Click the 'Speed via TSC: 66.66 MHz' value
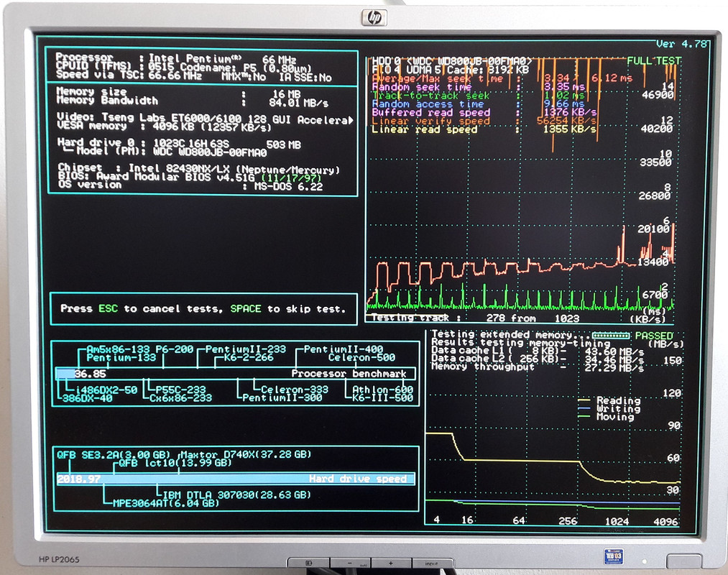 pos(129,75)
